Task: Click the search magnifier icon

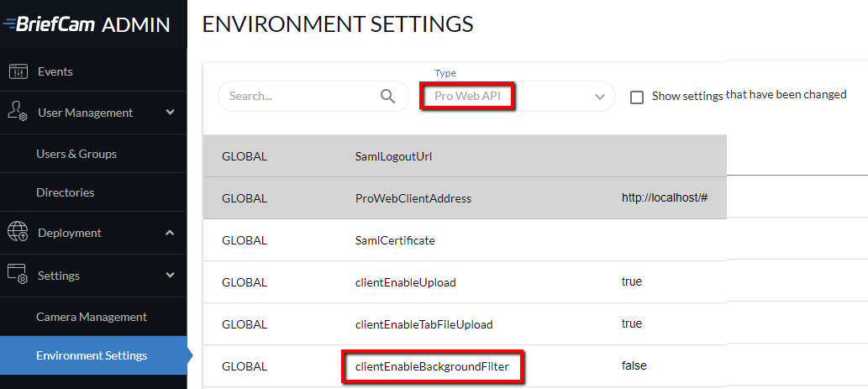Action: (x=388, y=97)
